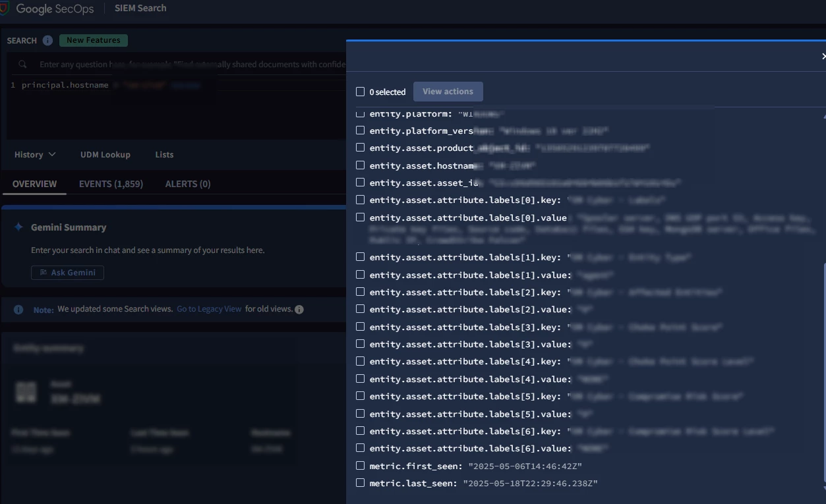Image resolution: width=826 pixels, height=504 pixels.
Task: Switch to the OVERVIEW tab
Action: point(34,184)
